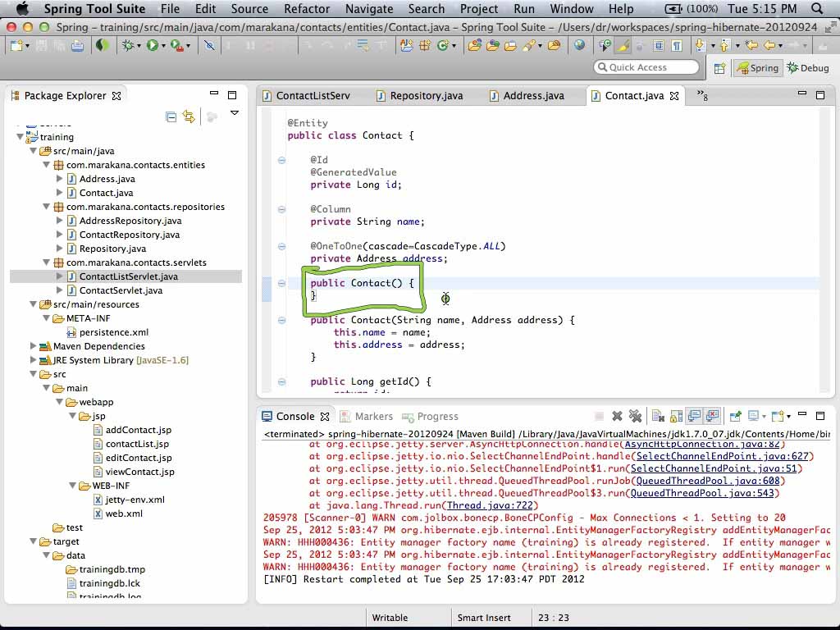Click the Open Perspective icon

tap(719, 68)
